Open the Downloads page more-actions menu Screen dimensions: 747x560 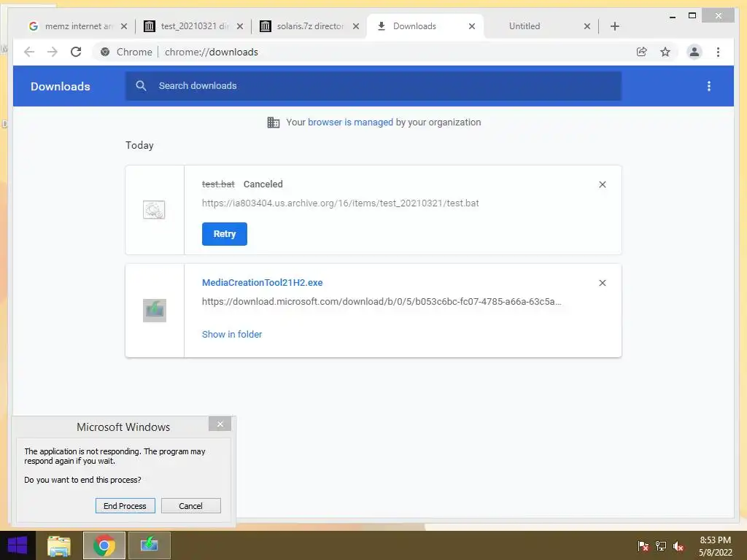(x=709, y=86)
